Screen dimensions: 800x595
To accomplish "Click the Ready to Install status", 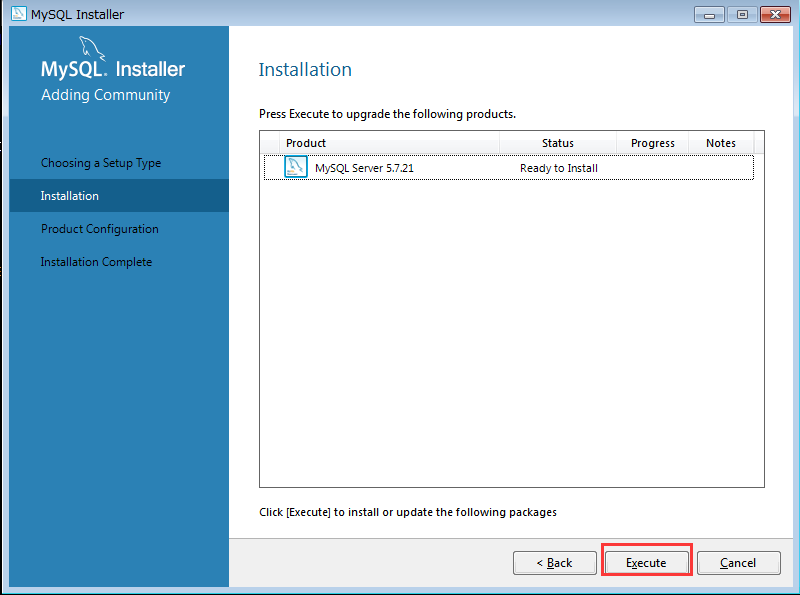I will pos(559,168).
